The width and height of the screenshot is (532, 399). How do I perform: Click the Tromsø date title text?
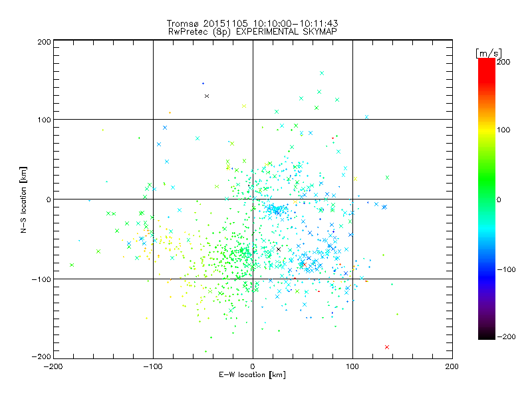pos(252,23)
